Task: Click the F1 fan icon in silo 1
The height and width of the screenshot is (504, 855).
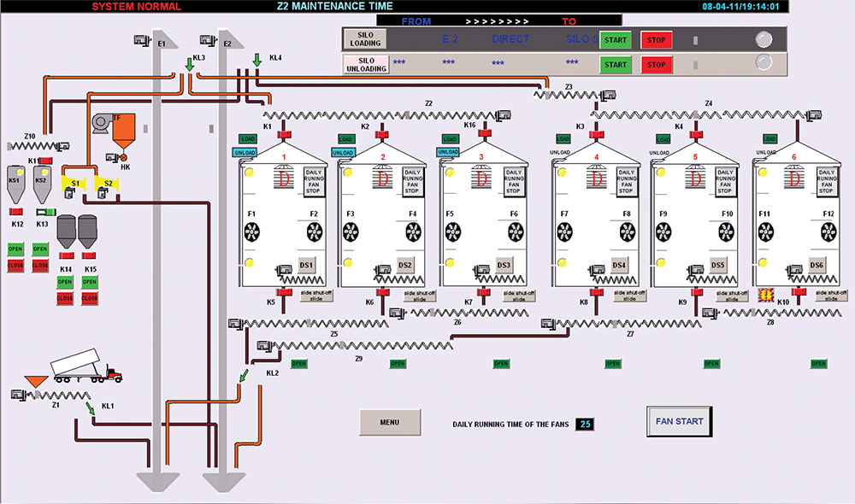Action: tap(253, 231)
